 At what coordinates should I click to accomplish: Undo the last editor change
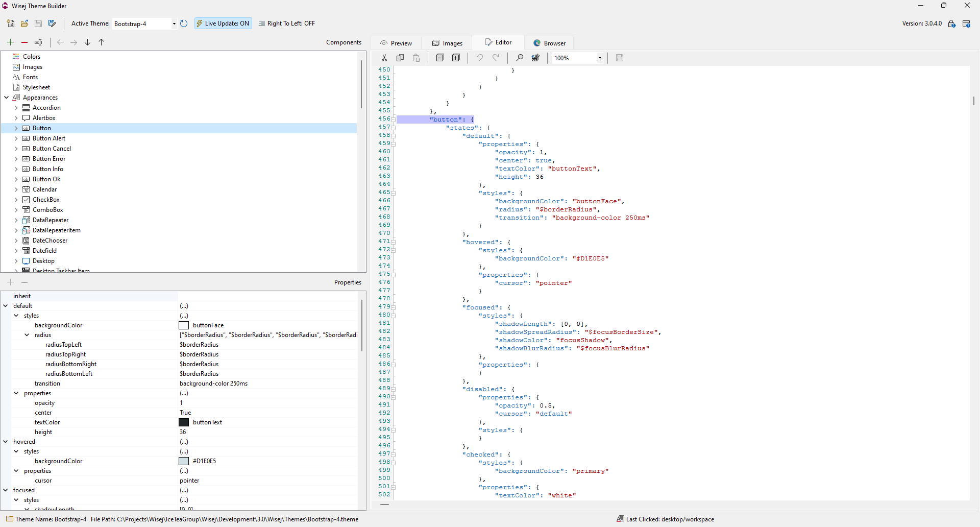pyautogui.click(x=479, y=58)
